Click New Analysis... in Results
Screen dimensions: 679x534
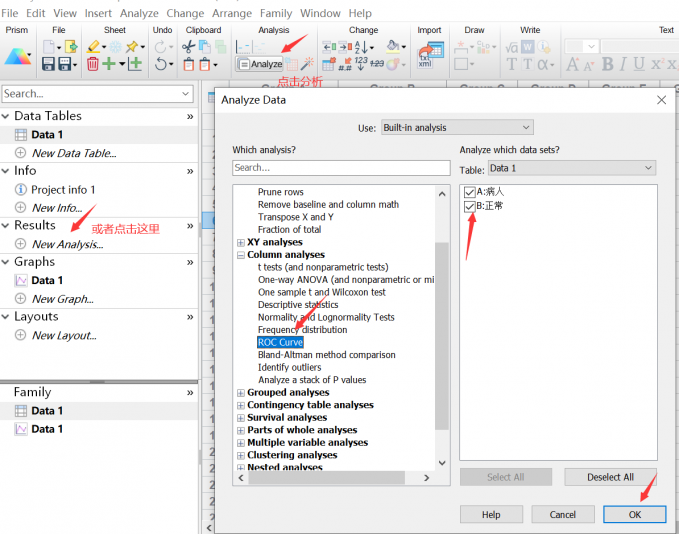[x=68, y=244]
